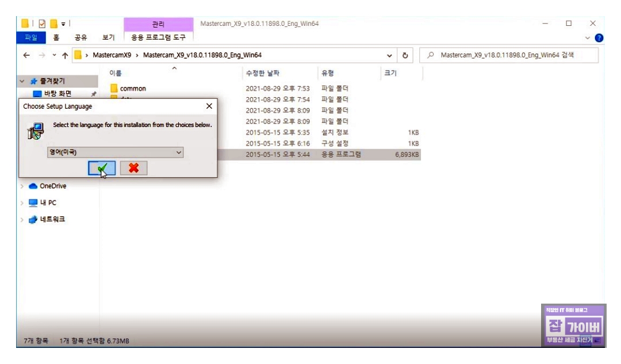This screenshot has width=621, height=364.
Task: Sort by the 수정한 날짜 column header
Action: pos(263,73)
